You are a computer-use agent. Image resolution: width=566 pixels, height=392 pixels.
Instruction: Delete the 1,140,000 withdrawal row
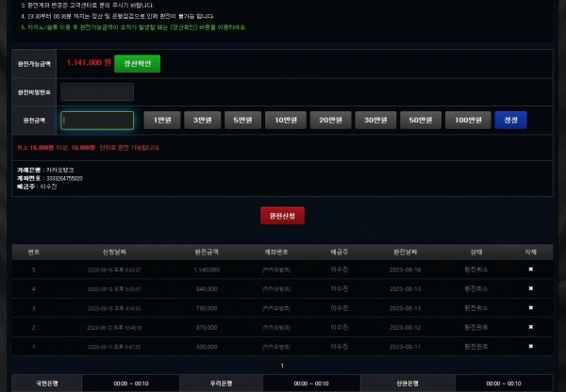tap(530, 269)
